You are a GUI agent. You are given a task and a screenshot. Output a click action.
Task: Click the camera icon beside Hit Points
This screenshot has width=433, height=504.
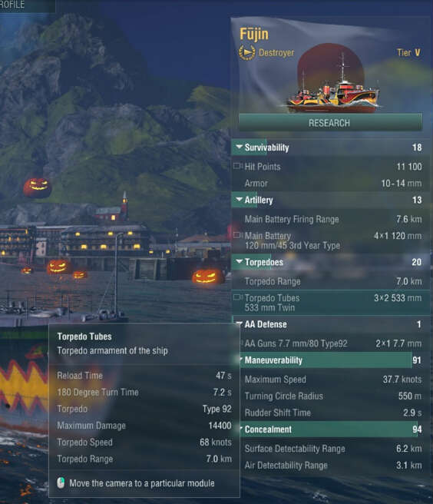coord(238,166)
